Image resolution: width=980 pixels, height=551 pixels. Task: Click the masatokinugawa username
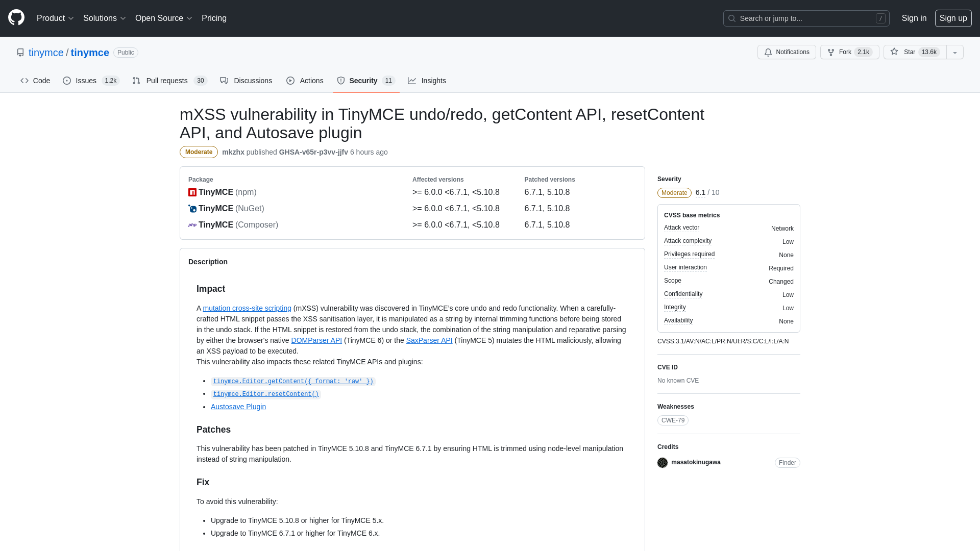pyautogui.click(x=696, y=462)
